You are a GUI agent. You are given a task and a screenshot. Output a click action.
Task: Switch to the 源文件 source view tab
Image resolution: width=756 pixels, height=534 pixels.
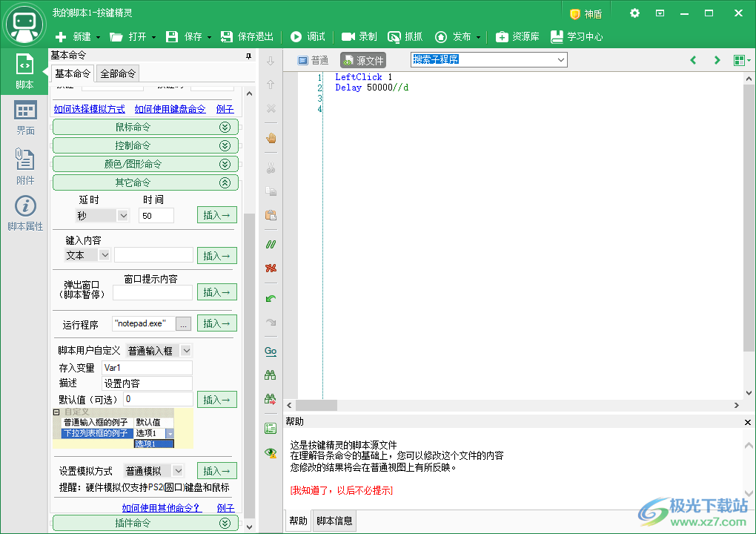pyautogui.click(x=363, y=60)
